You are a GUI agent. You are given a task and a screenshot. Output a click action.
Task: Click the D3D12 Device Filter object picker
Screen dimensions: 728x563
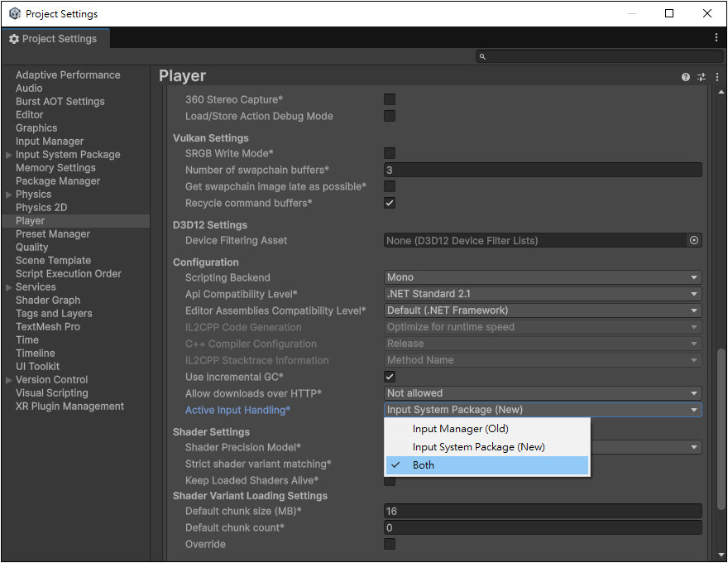(694, 240)
